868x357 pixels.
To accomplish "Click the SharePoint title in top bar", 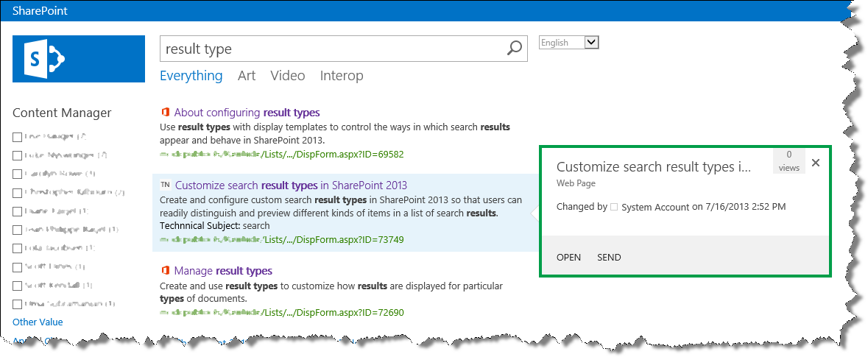I will (x=40, y=10).
